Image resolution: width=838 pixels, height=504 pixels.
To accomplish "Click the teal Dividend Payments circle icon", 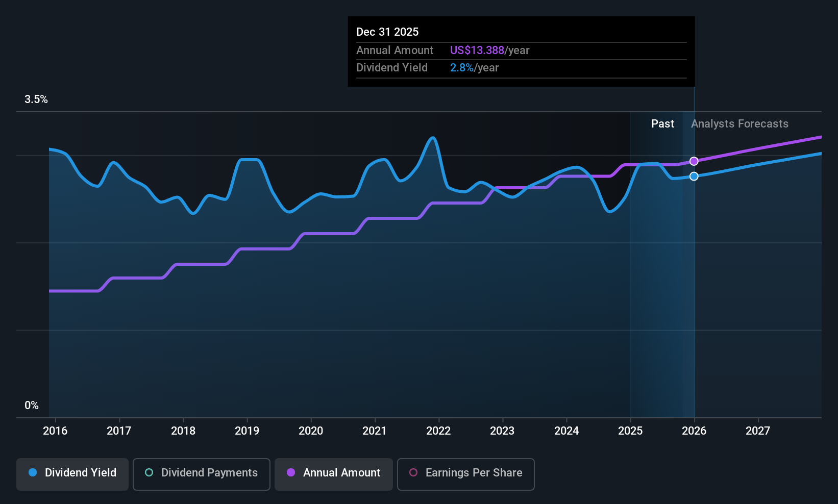I will tap(149, 473).
